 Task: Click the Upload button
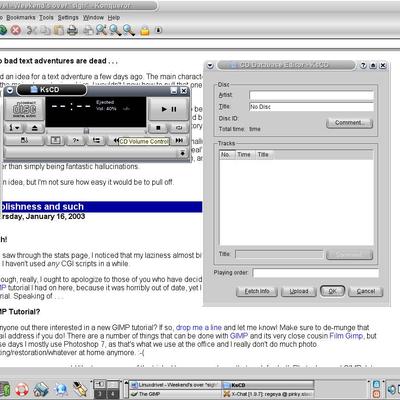pyautogui.click(x=299, y=291)
